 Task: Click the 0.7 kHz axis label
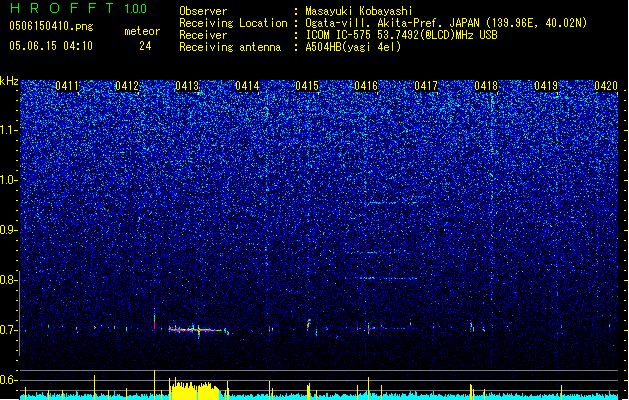pos(8,330)
